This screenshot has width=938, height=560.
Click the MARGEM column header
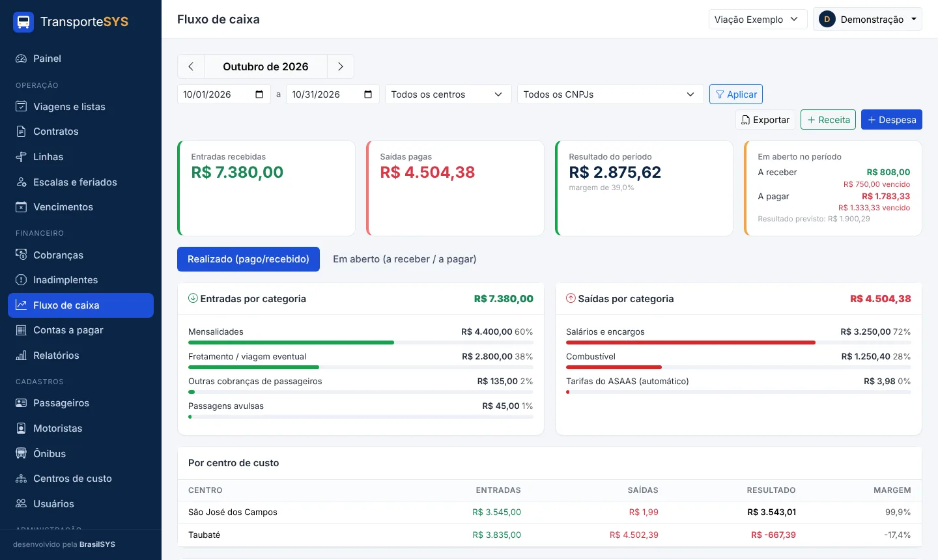coord(892,490)
